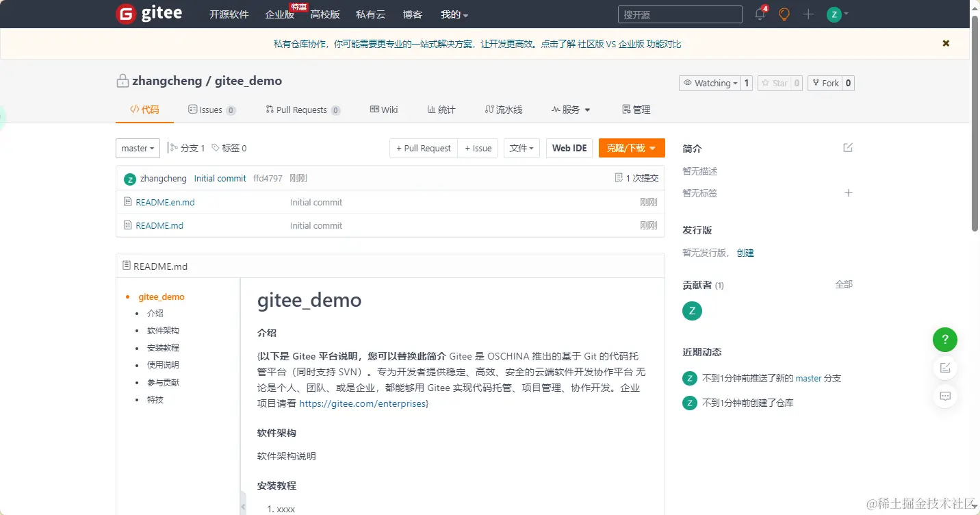Open the user avatar menu in navbar
Viewport: 980px width, 515px height.
point(837,14)
